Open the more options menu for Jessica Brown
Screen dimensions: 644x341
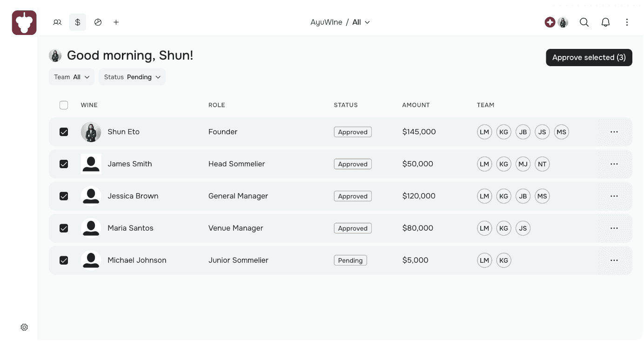click(614, 196)
